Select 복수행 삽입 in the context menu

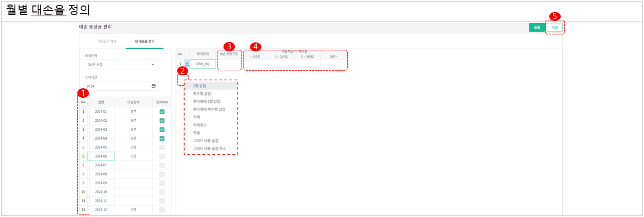click(x=202, y=93)
